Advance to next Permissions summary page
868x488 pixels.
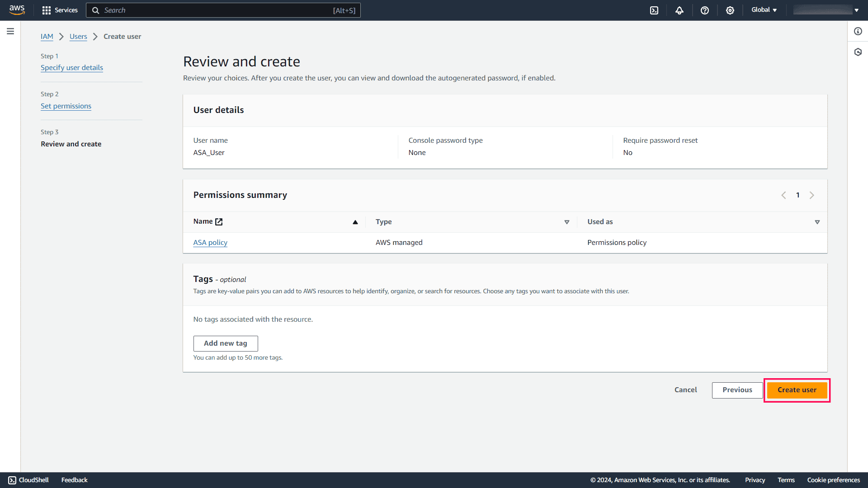811,195
